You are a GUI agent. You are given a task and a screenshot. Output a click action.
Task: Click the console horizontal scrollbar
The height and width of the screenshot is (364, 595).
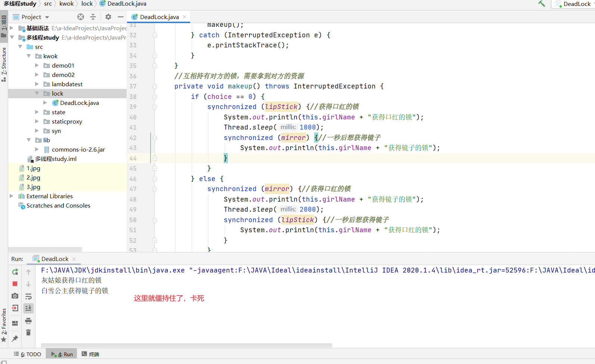(x=186, y=345)
